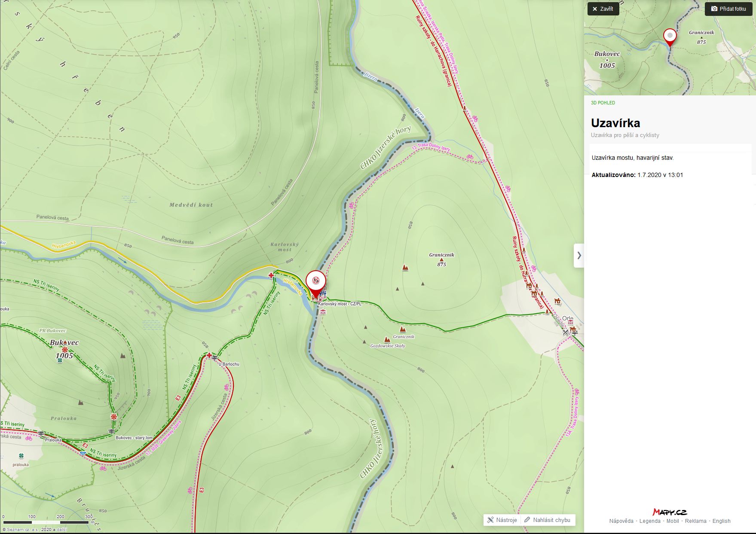The height and width of the screenshot is (534, 756).
Task: Click the blue route shield near NS Tři iseriny
Action: [83, 452]
